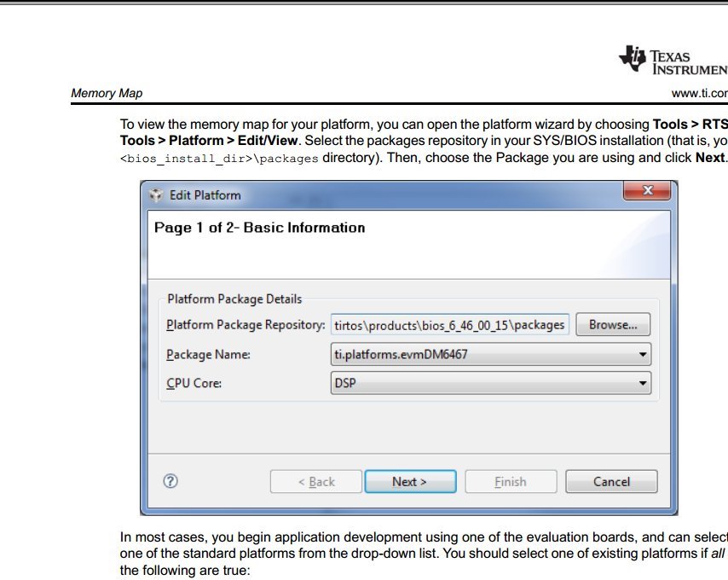Click the 'Platform Package Repository:' label
The image size is (728, 580).
(246, 325)
